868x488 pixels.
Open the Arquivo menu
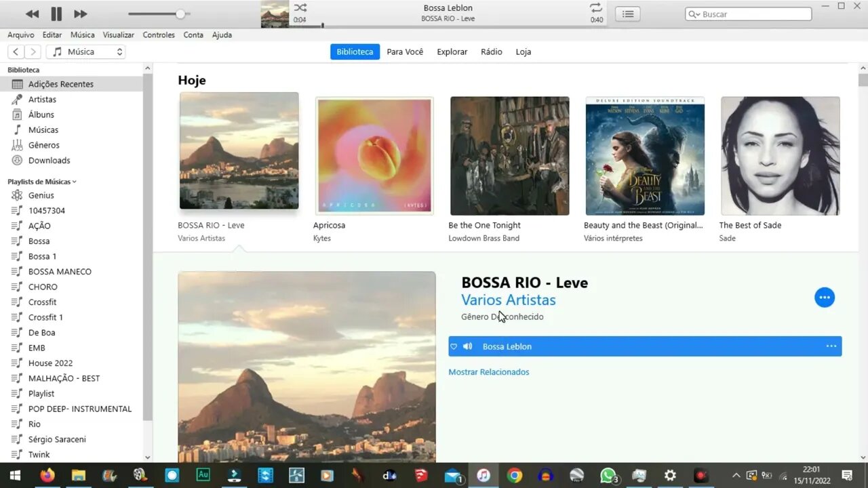pos(21,35)
